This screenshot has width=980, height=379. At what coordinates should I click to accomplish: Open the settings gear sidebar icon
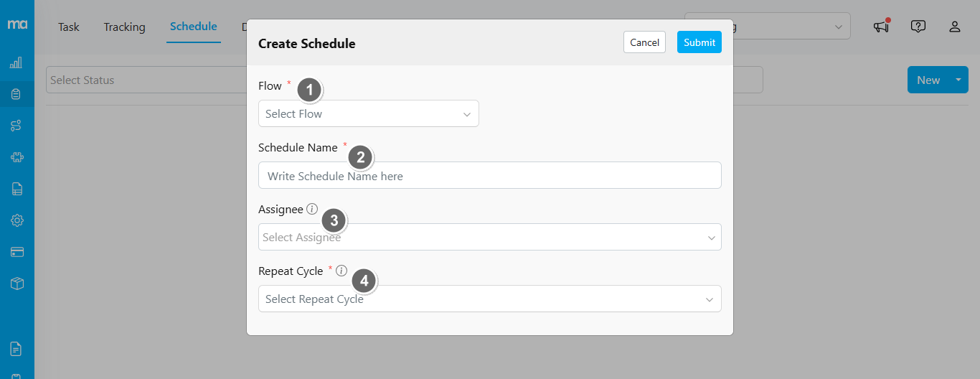click(x=17, y=220)
